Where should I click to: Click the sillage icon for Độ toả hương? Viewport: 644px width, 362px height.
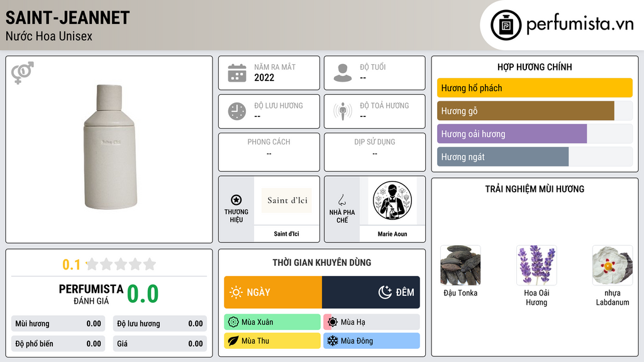coord(343,111)
